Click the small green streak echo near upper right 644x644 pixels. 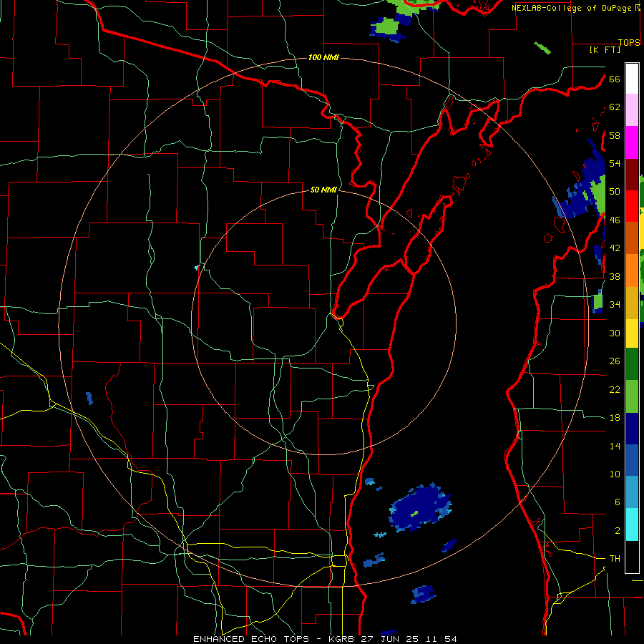point(542,48)
